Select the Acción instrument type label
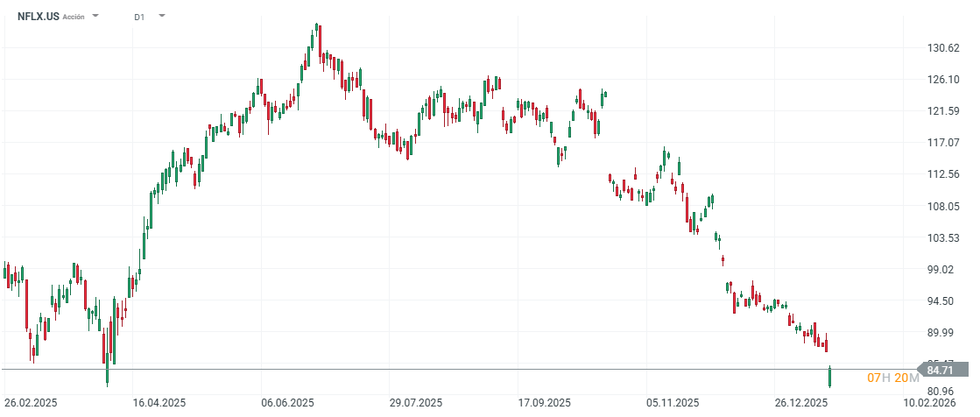The image size is (980, 417). coord(74,17)
